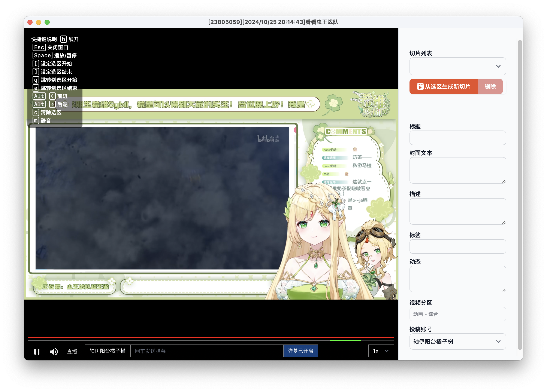Pause the video playback
The width and height of the screenshot is (547, 392).
37,352
